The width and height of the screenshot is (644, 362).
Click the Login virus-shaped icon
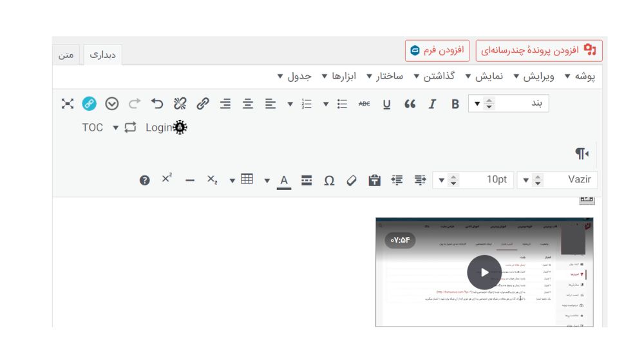(180, 128)
